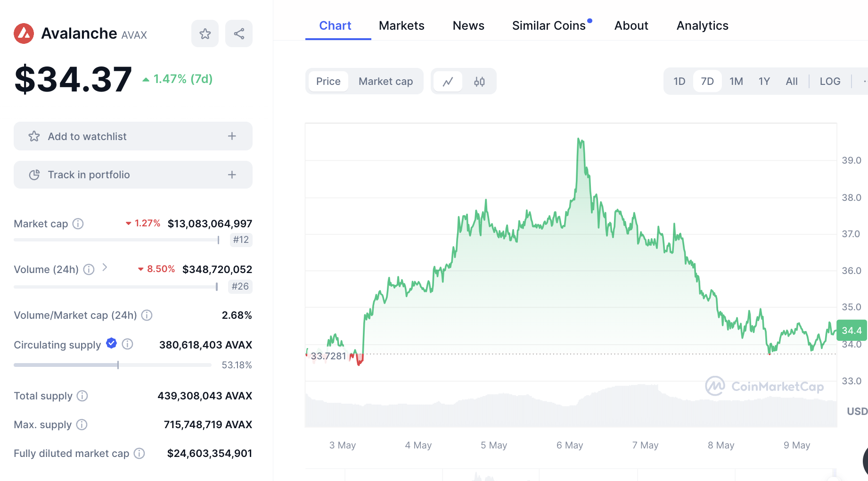Click the Total supply info icon

(x=82, y=396)
